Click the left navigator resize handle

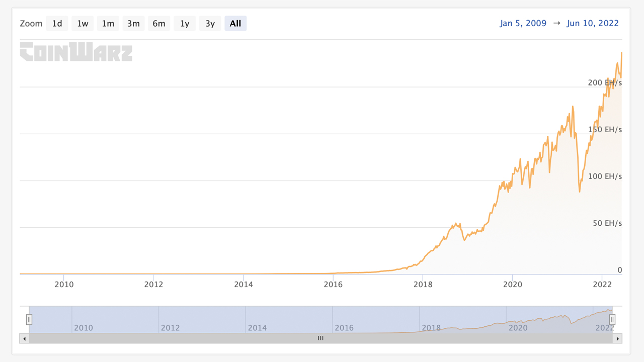click(29, 319)
